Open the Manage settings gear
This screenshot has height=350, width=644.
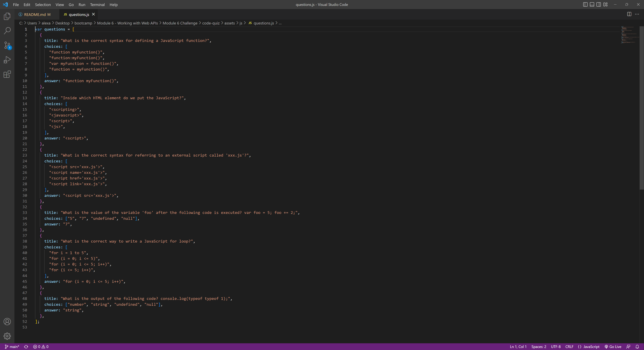coord(7,336)
